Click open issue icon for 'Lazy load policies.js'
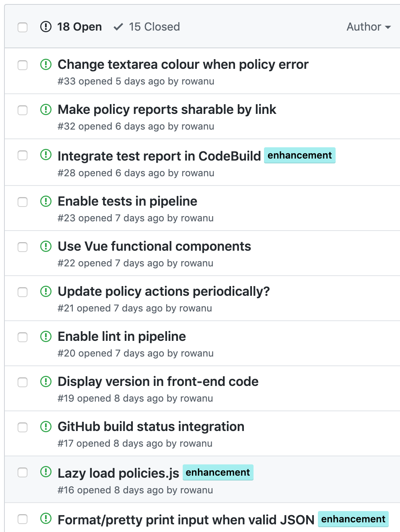Viewport: 400px width, 532px height. 46,472
